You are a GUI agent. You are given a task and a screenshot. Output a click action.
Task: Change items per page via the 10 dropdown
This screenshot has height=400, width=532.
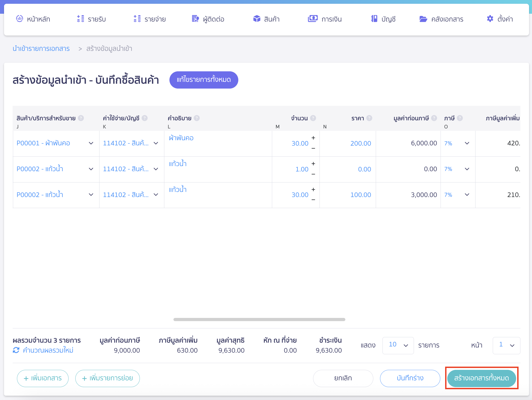click(398, 345)
